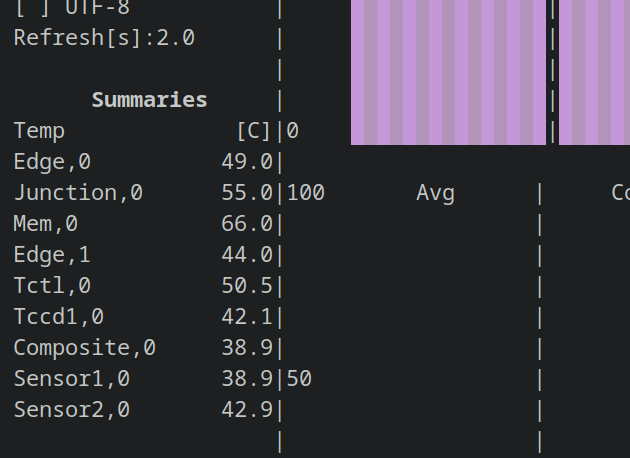Click the 42.1 temperature value
Viewport: 630px width, 458px height.
(247, 317)
